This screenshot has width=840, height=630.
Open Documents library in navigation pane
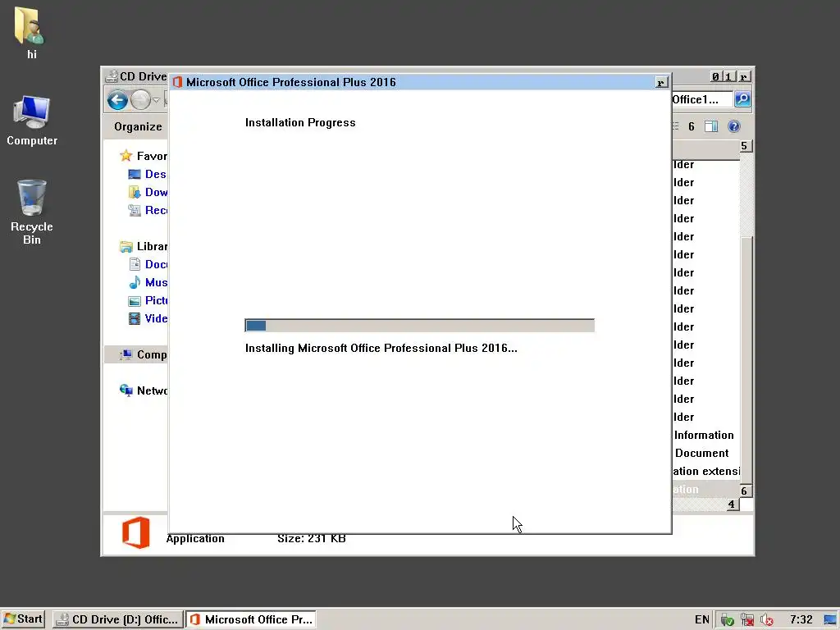[148, 264]
